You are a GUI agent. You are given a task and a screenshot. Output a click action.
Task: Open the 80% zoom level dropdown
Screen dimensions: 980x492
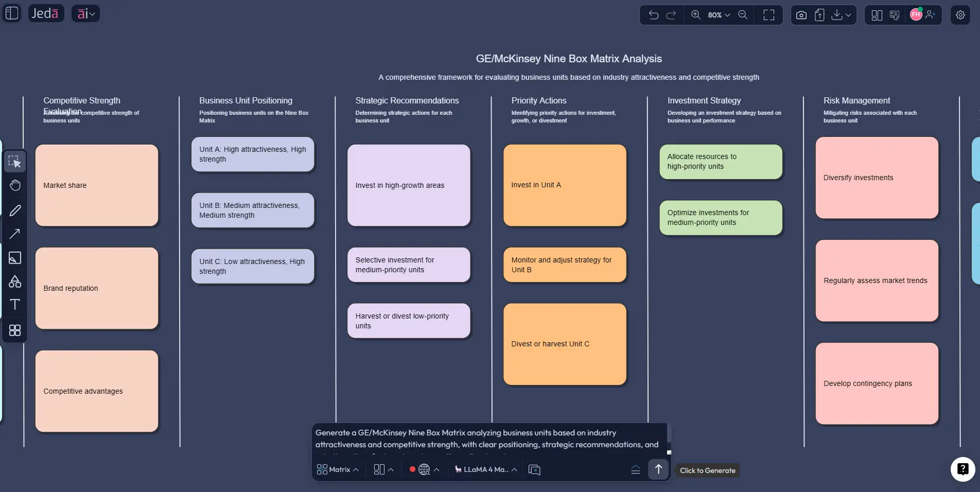[719, 15]
